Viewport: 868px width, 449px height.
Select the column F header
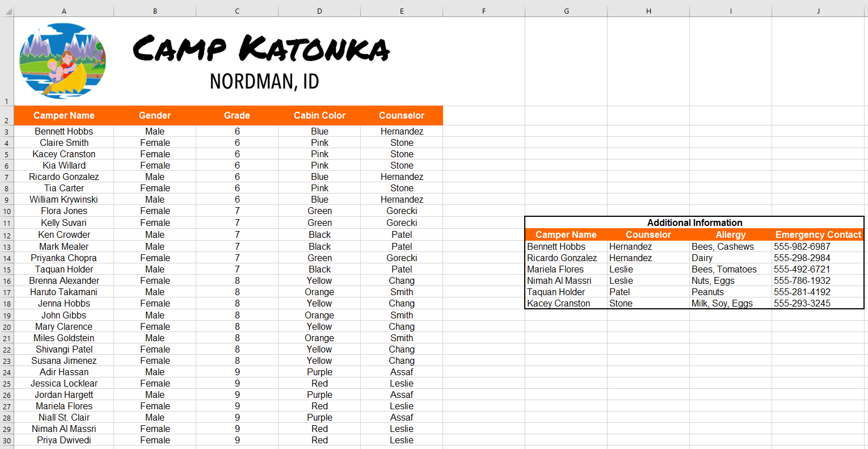[x=484, y=11]
